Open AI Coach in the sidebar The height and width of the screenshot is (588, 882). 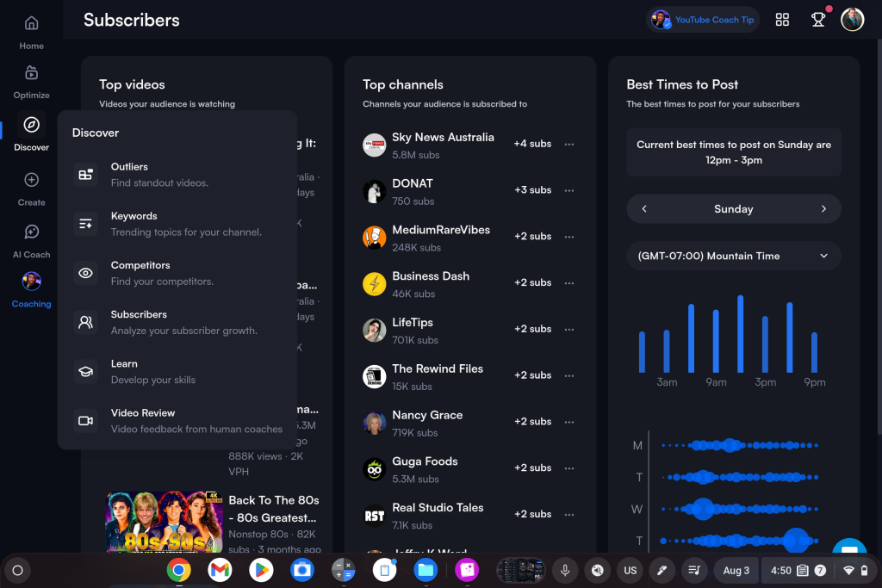pyautogui.click(x=32, y=241)
